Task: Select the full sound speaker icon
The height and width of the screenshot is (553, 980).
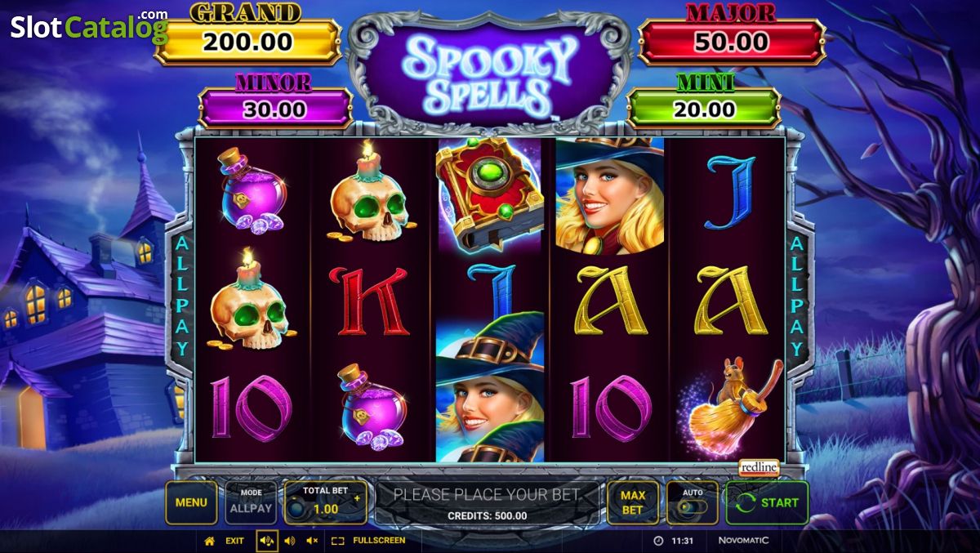Action: tap(267, 541)
